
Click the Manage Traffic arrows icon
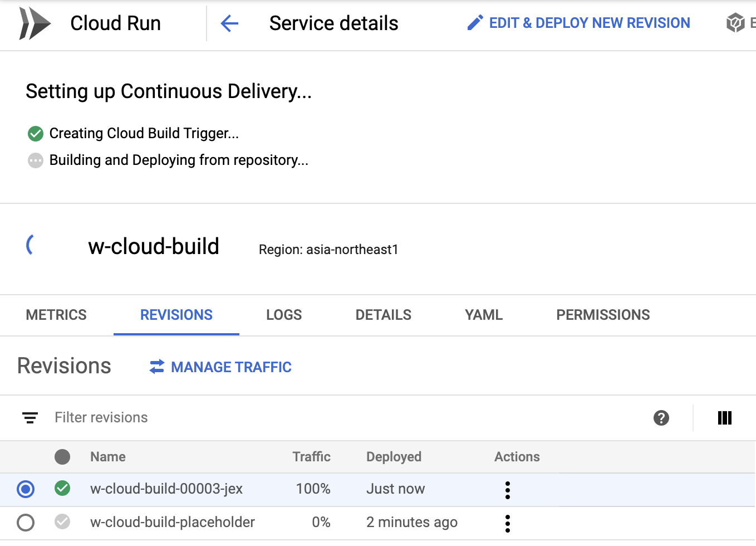click(x=157, y=367)
